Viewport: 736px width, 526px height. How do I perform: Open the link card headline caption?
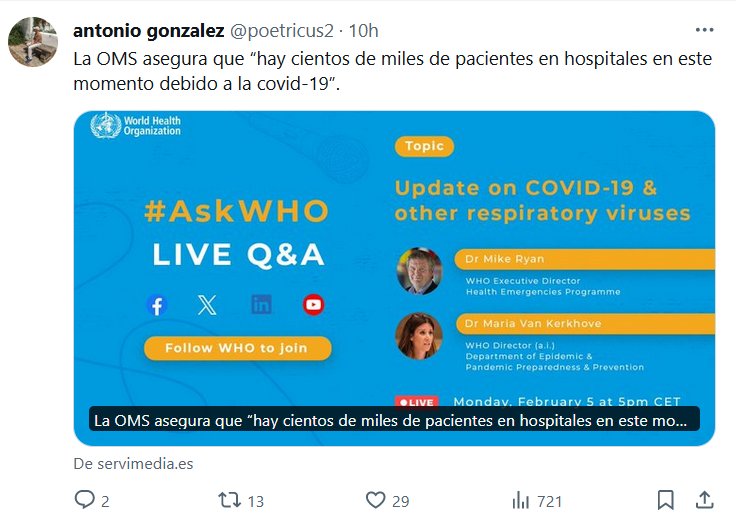click(x=394, y=420)
